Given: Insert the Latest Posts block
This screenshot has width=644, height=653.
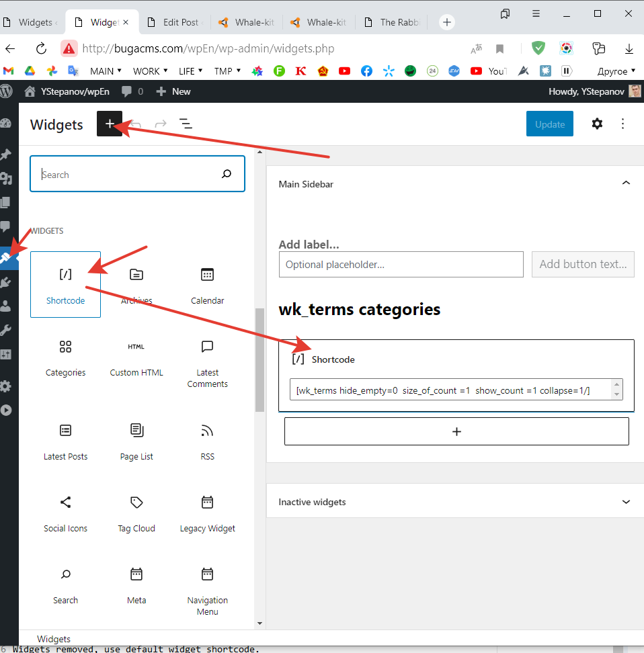Looking at the screenshot, I should pyautogui.click(x=65, y=442).
